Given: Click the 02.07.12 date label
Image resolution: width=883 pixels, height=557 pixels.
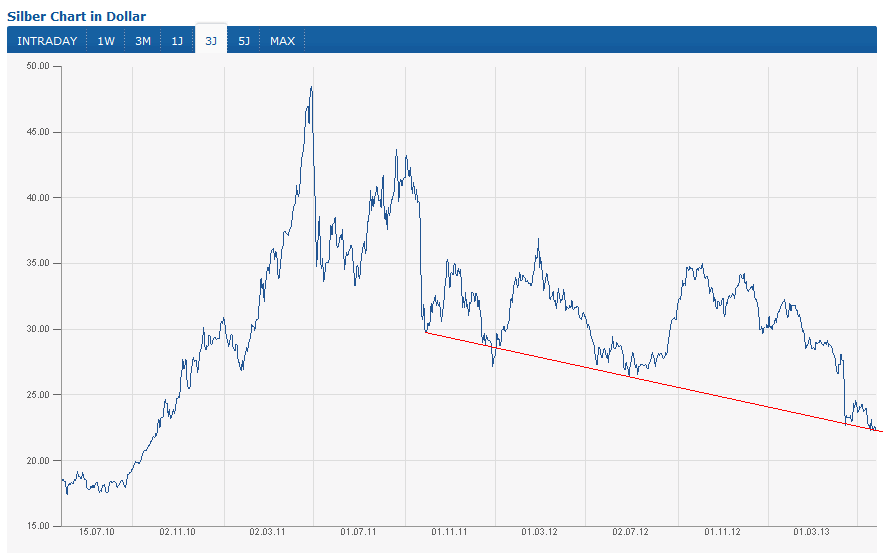Looking at the screenshot, I should point(631,533).
